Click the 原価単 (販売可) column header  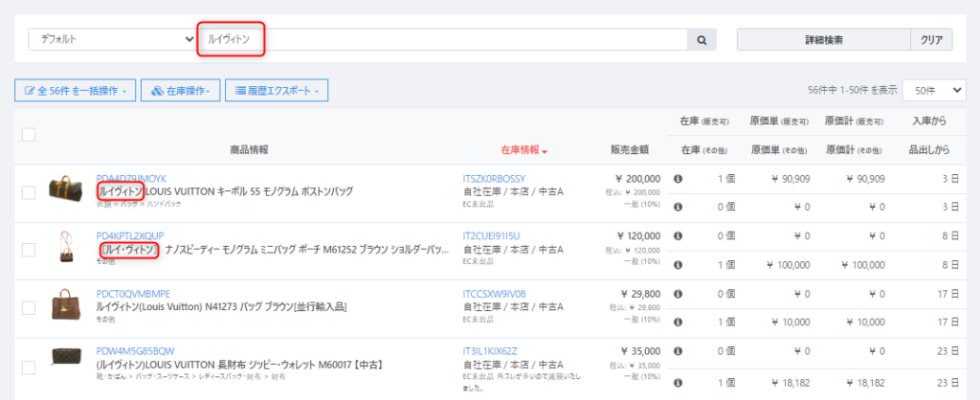coord(779,122)
